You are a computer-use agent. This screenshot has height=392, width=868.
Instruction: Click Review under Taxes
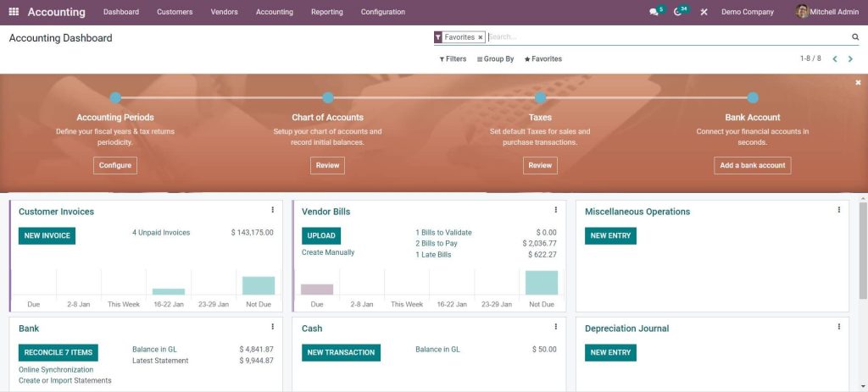tap(540, 165)
